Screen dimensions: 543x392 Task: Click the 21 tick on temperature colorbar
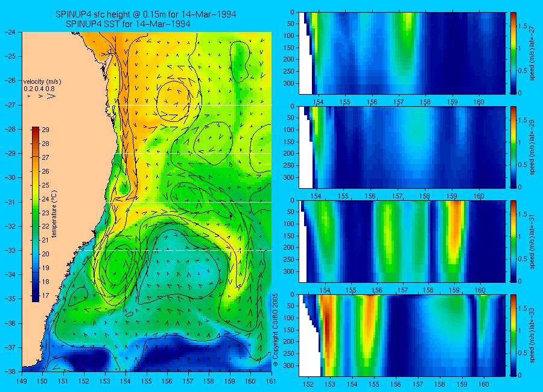click(45, 240)
